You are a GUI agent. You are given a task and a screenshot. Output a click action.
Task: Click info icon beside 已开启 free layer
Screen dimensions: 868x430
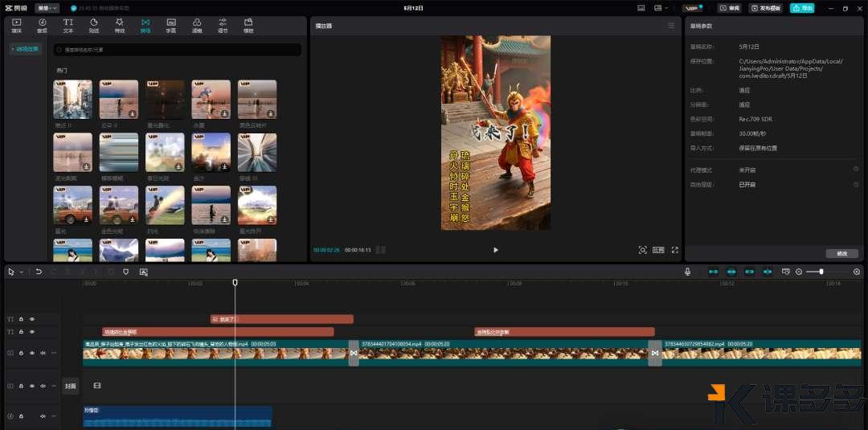tap(856, 184)
